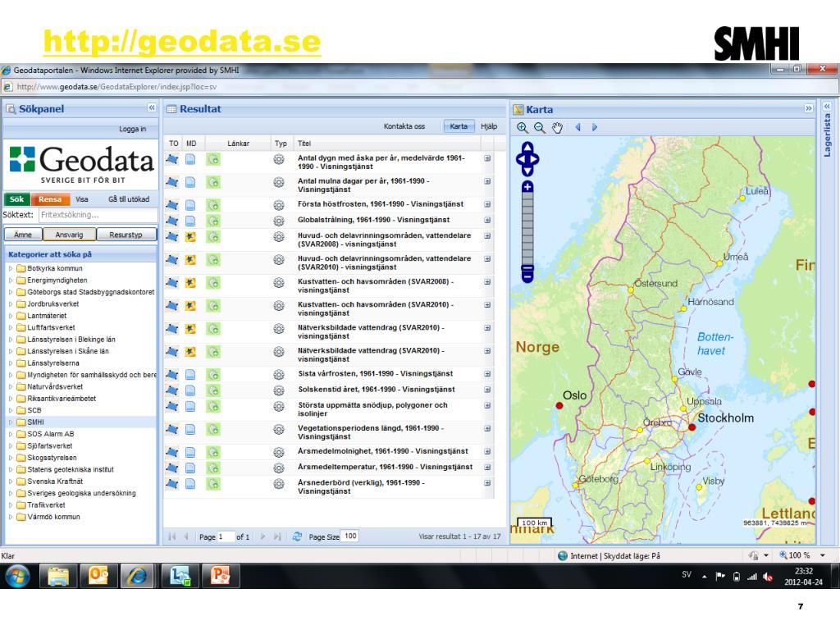Image resolution: width=840 pixels, height=630 pixels.
Task: Collapse the Sökpanel with double-arrow icon
Action: (x=152, y=107)
